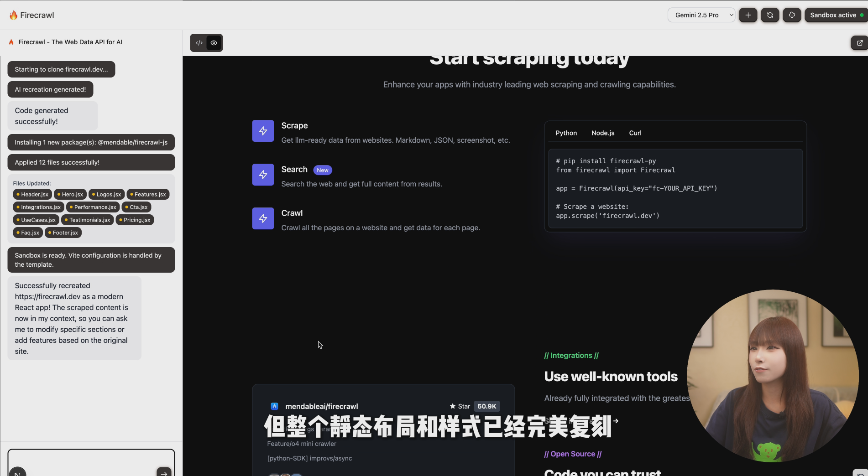868x476 pixels.
Task: Click the lightning bolt icon beside Crawl
Action: click(262, 218)
